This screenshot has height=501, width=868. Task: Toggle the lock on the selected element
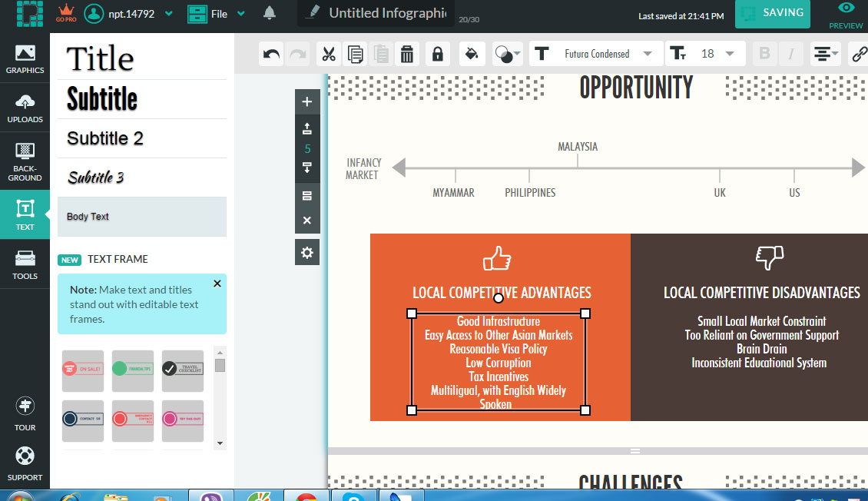pyautogui.click(x=437, y=54)
